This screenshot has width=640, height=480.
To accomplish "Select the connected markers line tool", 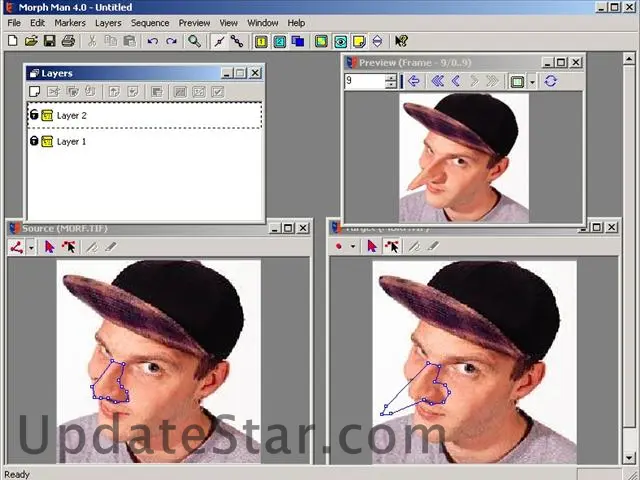I will [x=237, y=41].
